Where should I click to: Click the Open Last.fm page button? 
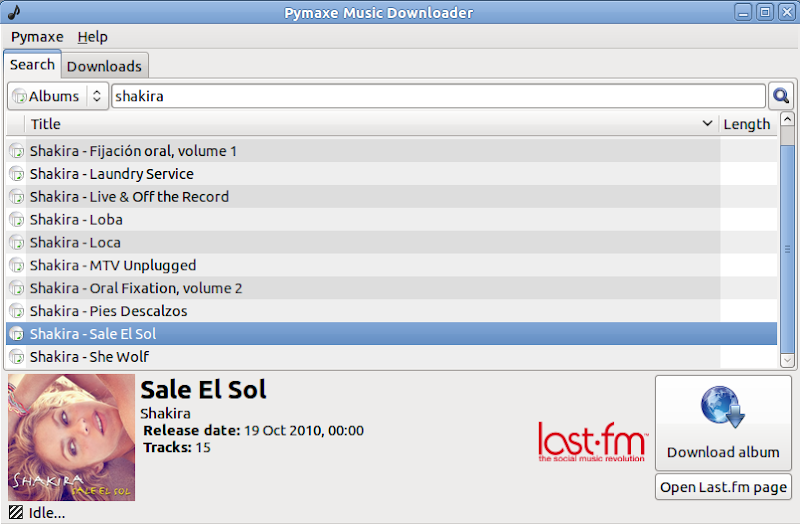point(723,487)
